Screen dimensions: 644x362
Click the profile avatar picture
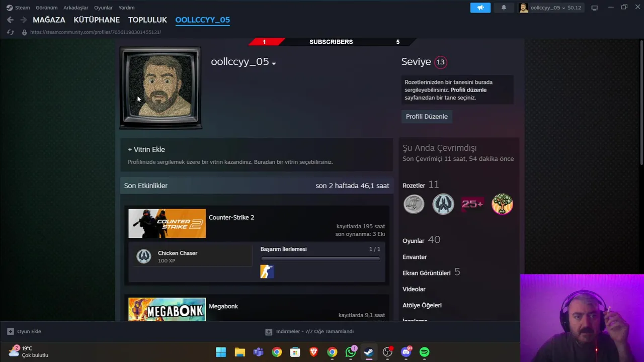(x=160, y=88)
